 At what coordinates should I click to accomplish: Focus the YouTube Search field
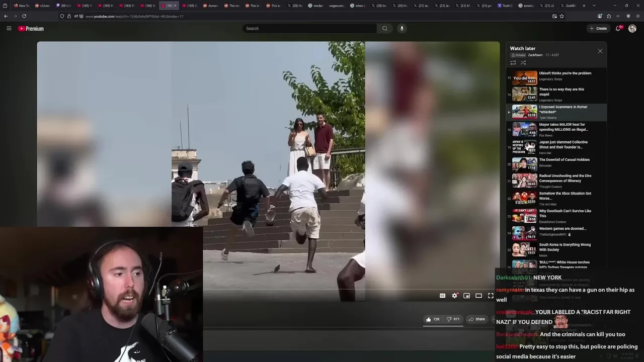[309, 29]
